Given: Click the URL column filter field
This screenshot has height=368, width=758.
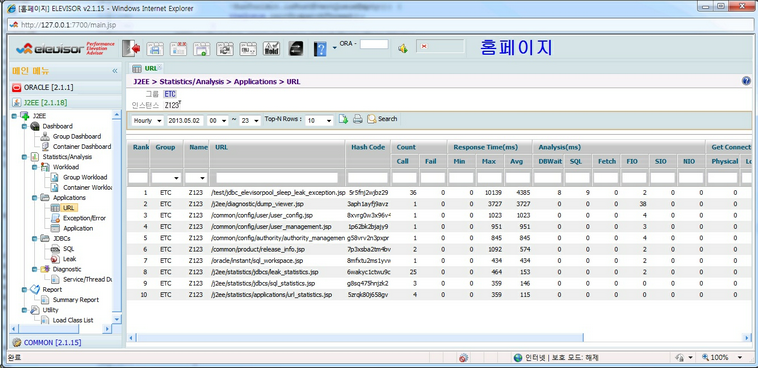Looking at the screenshot, I should [x=277, y=178].
